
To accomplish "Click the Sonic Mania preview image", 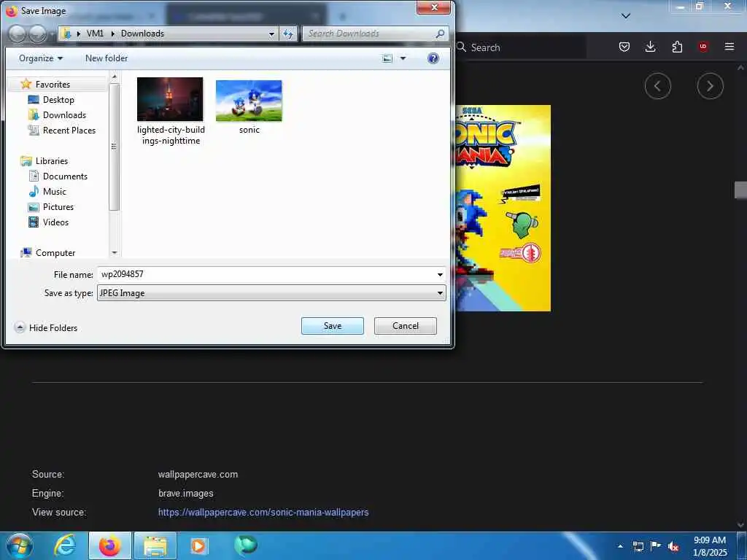I will (x=503, y=208).
